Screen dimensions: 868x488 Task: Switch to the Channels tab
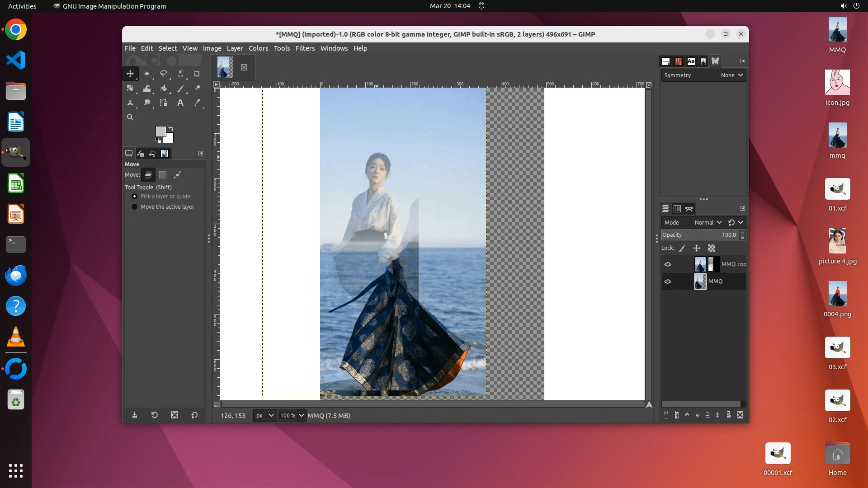677,209
